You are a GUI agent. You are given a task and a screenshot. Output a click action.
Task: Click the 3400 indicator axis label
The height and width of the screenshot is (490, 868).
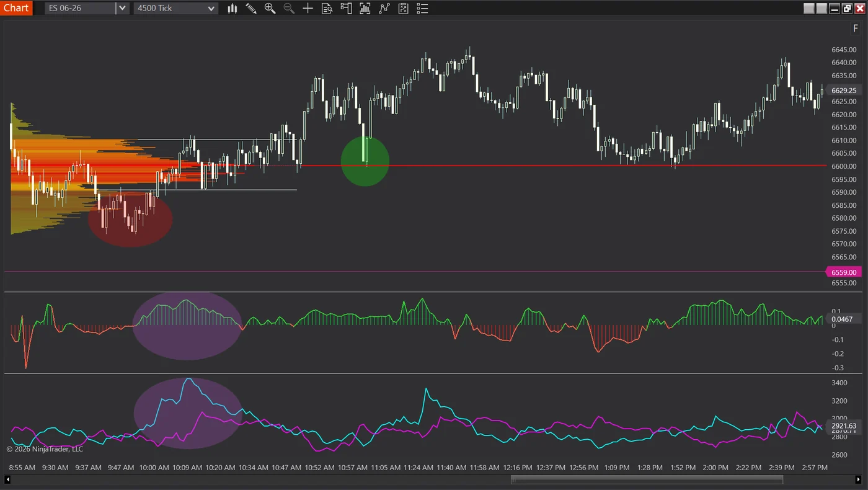coord(839,383)
